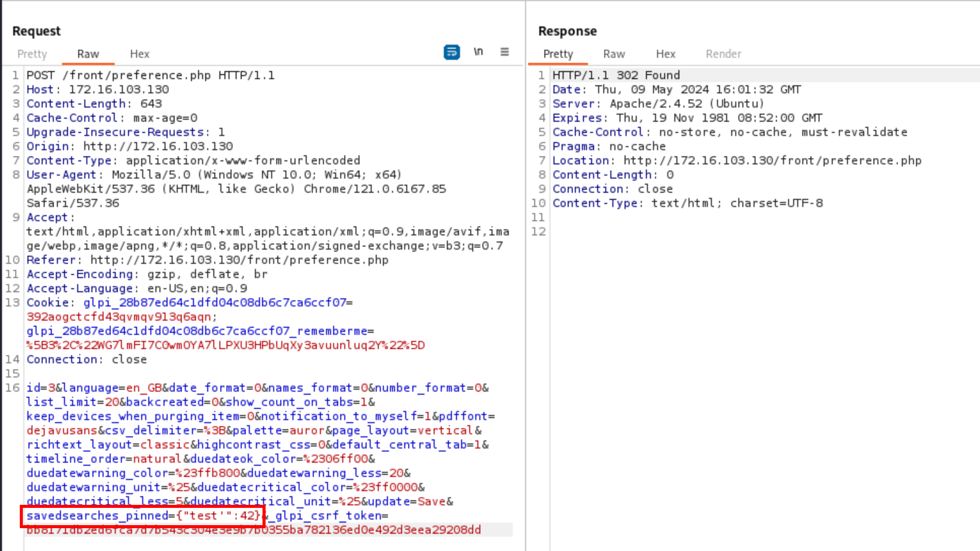Click the Pragma: no-cache header
980x551 pixels.
point(609,146)
